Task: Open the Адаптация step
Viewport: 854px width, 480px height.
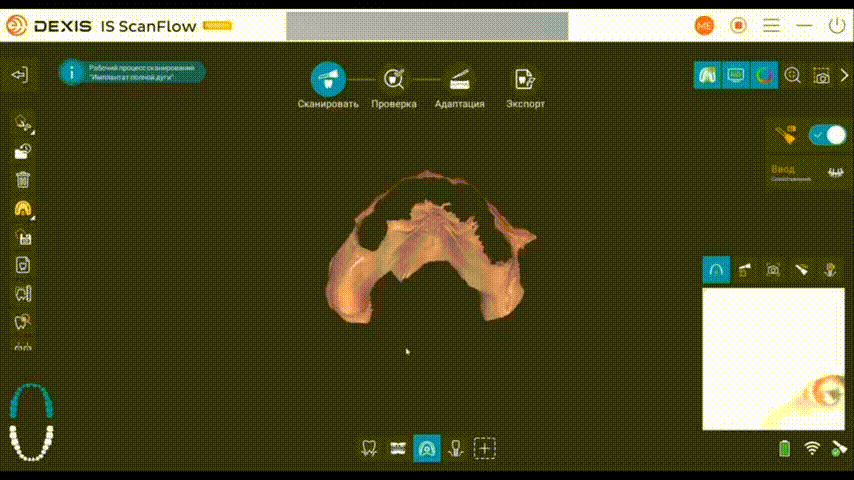Action: coord(460,87)
